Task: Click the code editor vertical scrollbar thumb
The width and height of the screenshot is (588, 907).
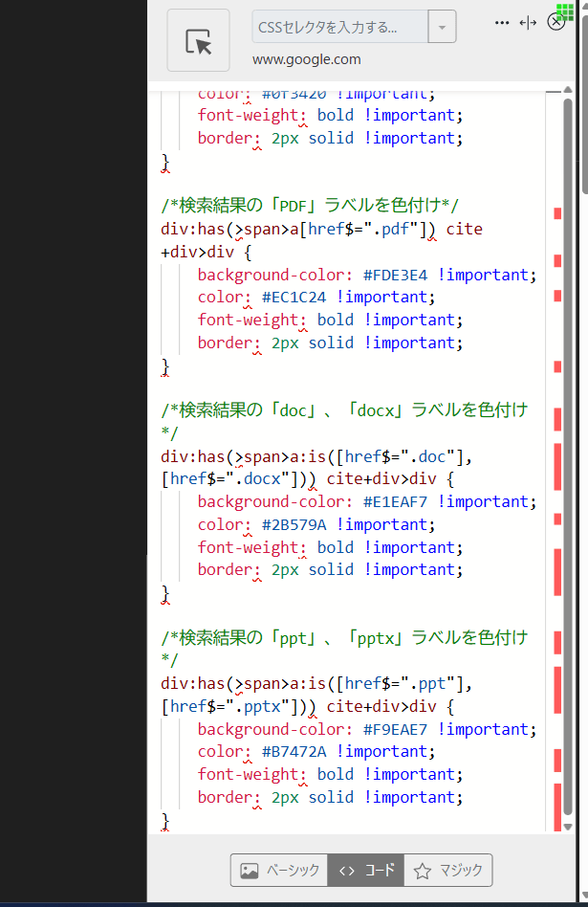Action: click(568, 457)
